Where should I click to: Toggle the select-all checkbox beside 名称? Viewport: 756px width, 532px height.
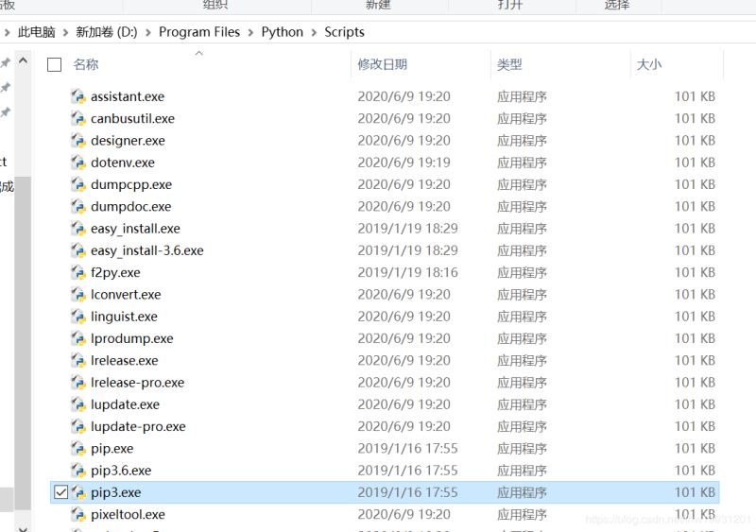coord(55,64)
